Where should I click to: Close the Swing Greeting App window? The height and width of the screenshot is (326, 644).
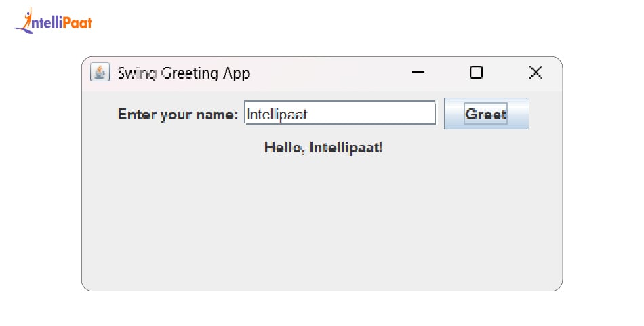coord(536,73)
